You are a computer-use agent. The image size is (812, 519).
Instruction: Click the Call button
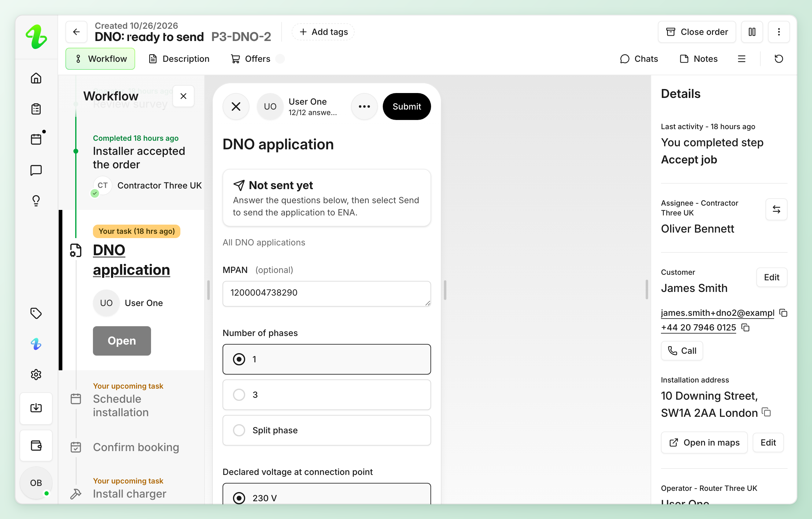click(x=681, y=351)
